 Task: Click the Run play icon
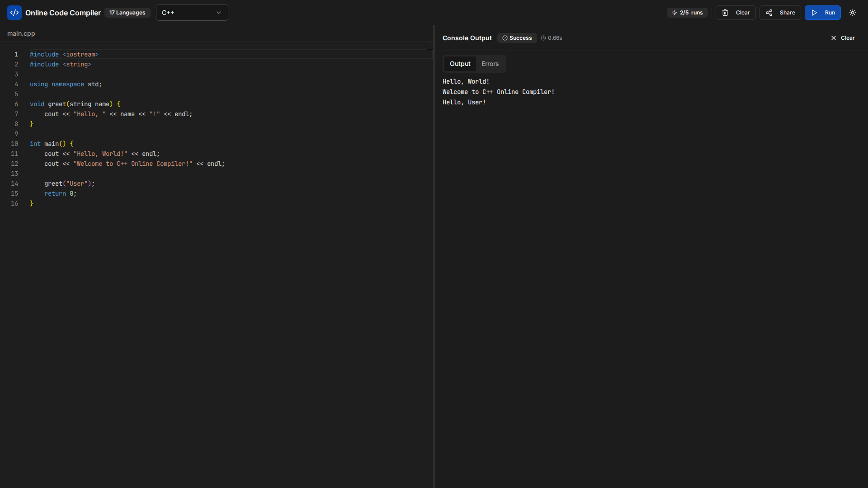click(x=814, y=13)
